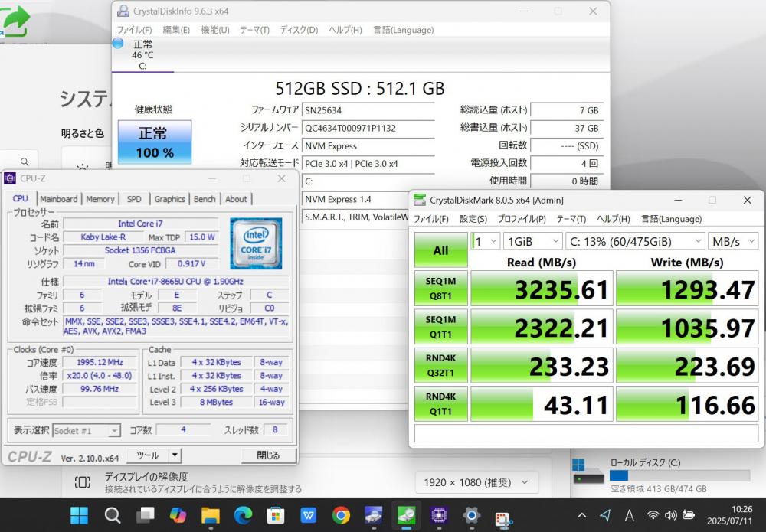Image resolution: width=766 pixels, height=532 pixels.
Task: Open CrystalDiskInfo テーマ(T) menu
Action: click(x=254, y=30)
